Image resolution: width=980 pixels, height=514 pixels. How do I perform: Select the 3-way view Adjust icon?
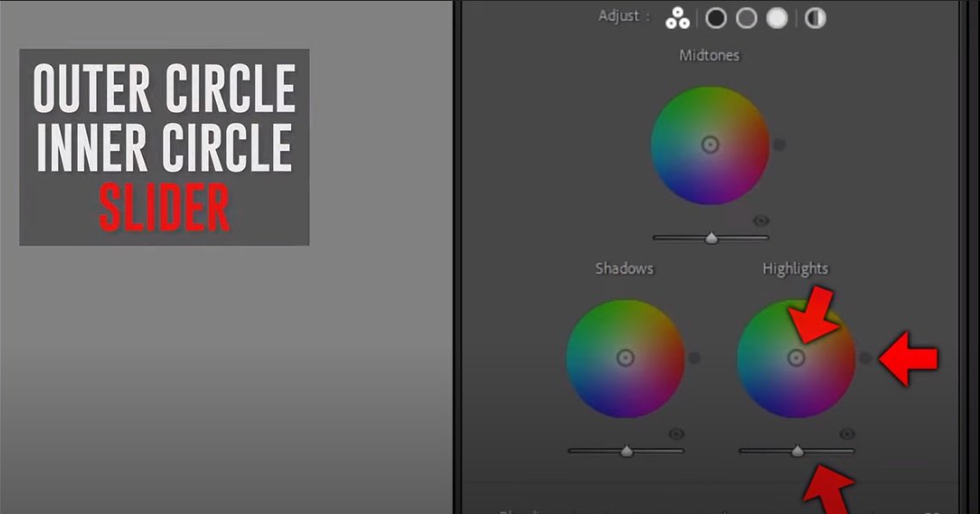coord(678,17)
